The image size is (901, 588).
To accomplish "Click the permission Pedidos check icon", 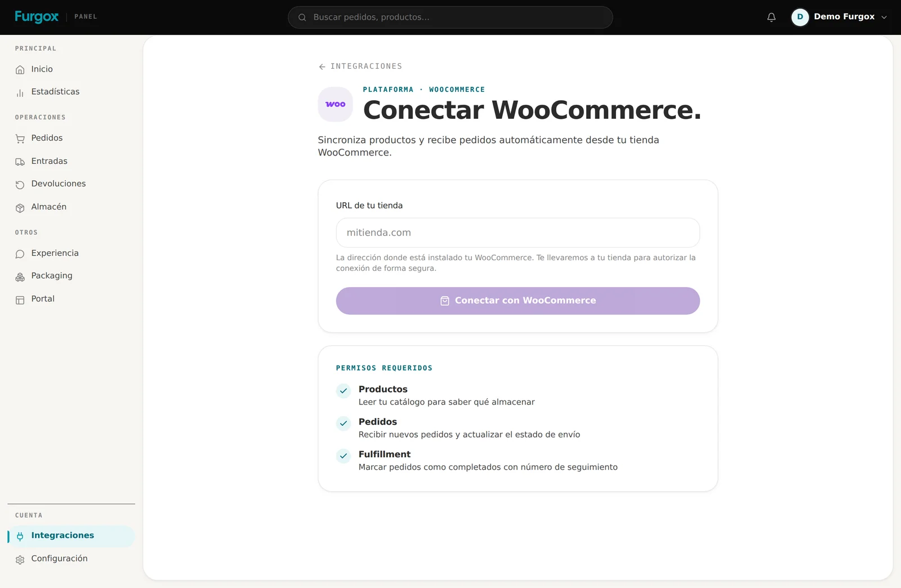I will point(344,424).
